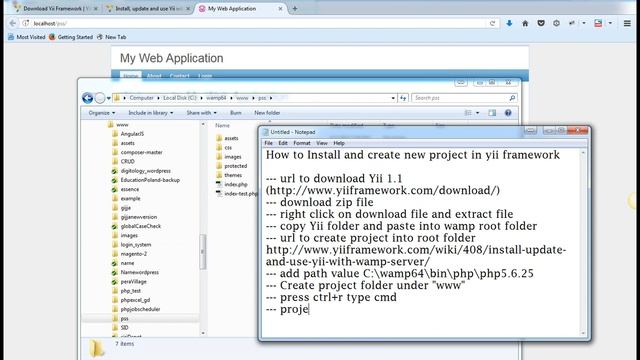Click the Name column header in Explorer

(222, 125)
